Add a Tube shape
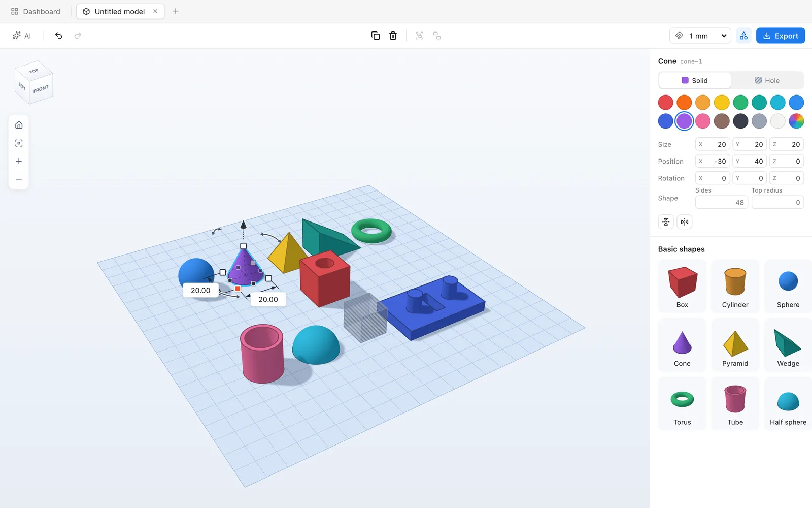Viewport: 812px width, 508px height. point(735,403)
